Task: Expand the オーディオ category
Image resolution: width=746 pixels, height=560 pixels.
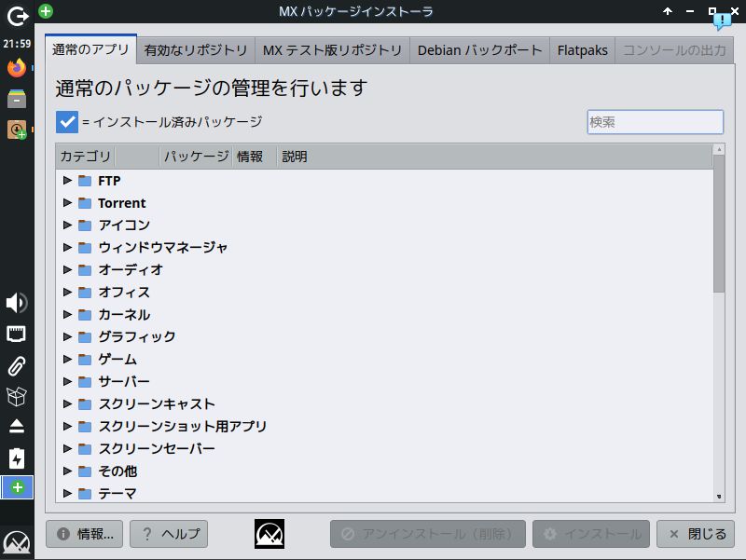Action: pos(67,269)
